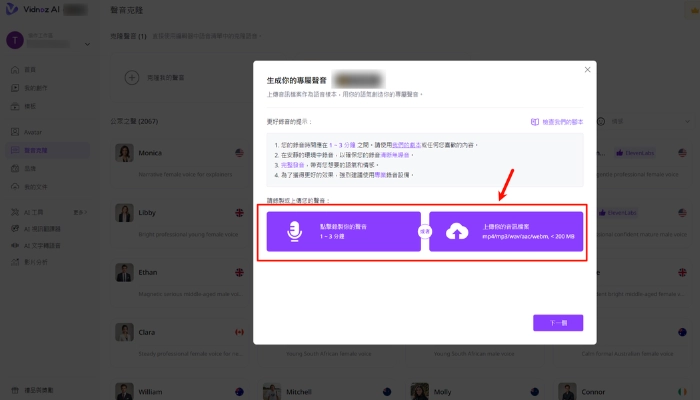Select Molly's avatar thumbnail
The image size is (700, 400).
(420, 392)
